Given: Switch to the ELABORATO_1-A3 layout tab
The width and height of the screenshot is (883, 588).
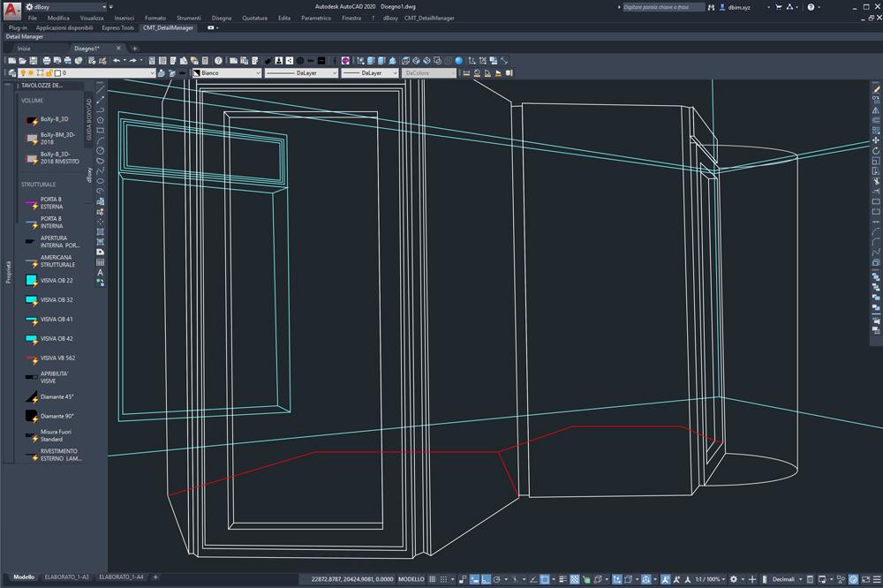Looking at the screenshot, I should pos(67,577).
